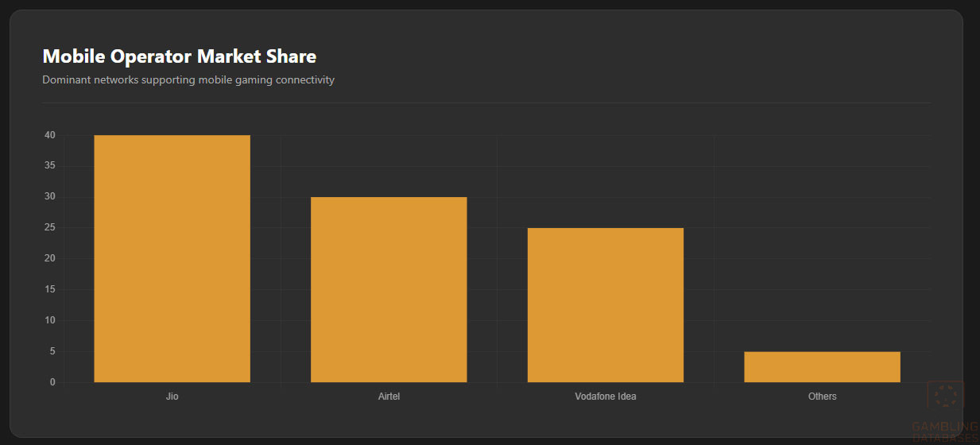The width and height of the screenshot is (980, 445).
Task: Click the 30 y-axis tick label
Action: (x=50, y=197)
